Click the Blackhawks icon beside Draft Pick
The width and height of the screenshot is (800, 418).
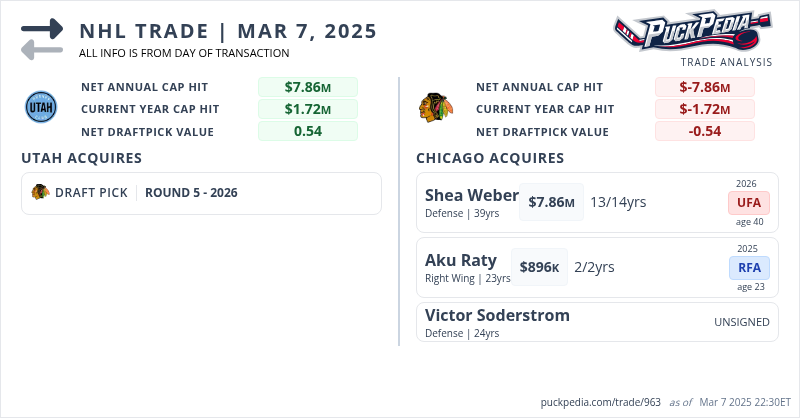40,193
